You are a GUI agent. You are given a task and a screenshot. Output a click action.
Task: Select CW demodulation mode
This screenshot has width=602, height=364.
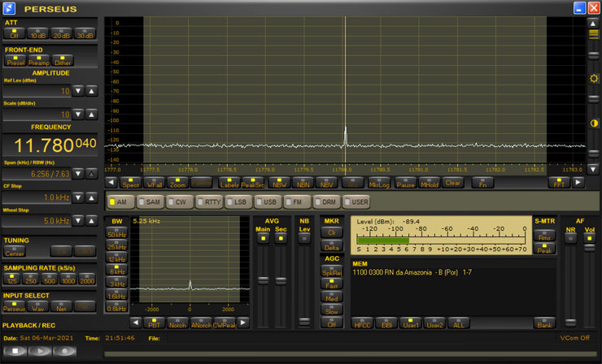point(179,201)
